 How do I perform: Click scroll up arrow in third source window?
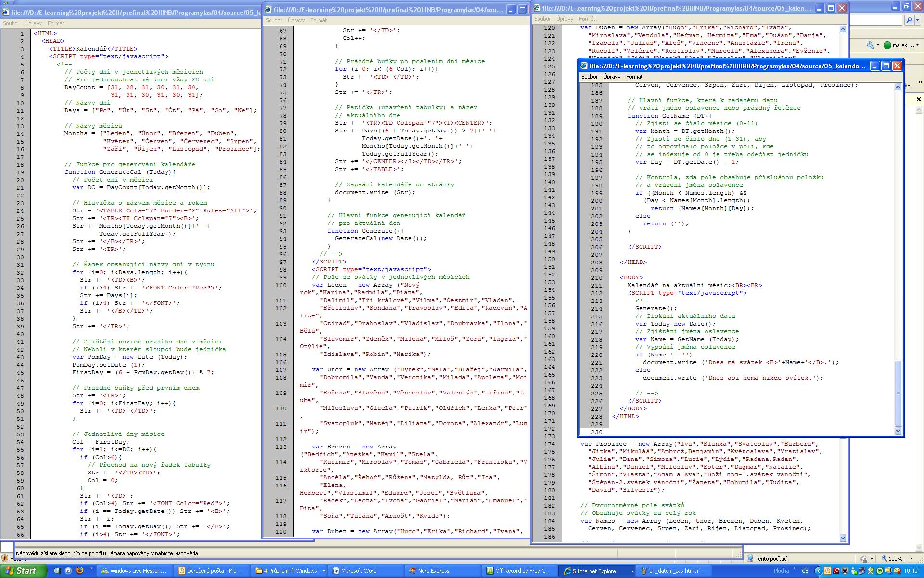coord(843,29)
